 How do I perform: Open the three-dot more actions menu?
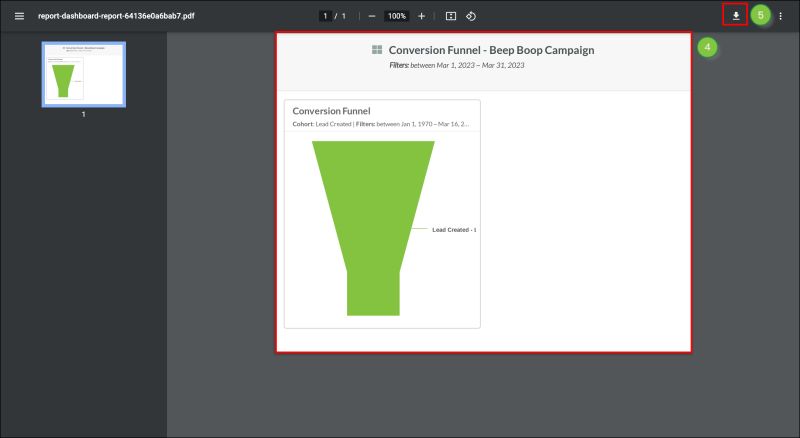point(781,16)
